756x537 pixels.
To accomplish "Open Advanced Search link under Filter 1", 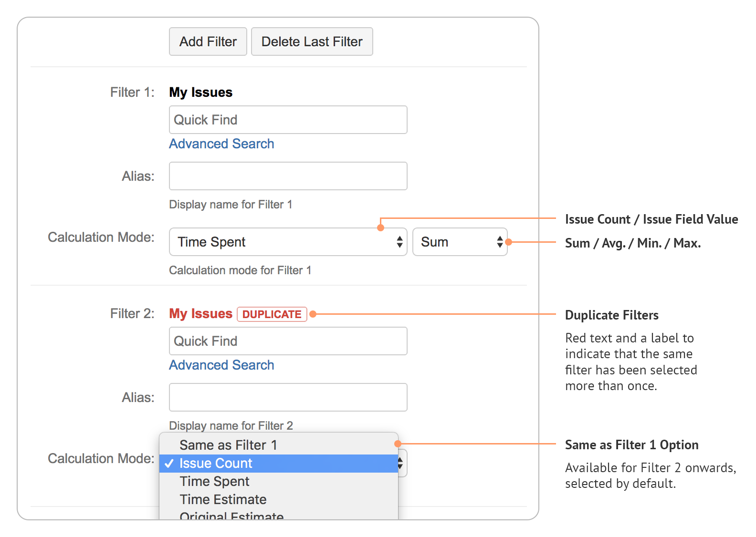I will click(x=221, y=144).
